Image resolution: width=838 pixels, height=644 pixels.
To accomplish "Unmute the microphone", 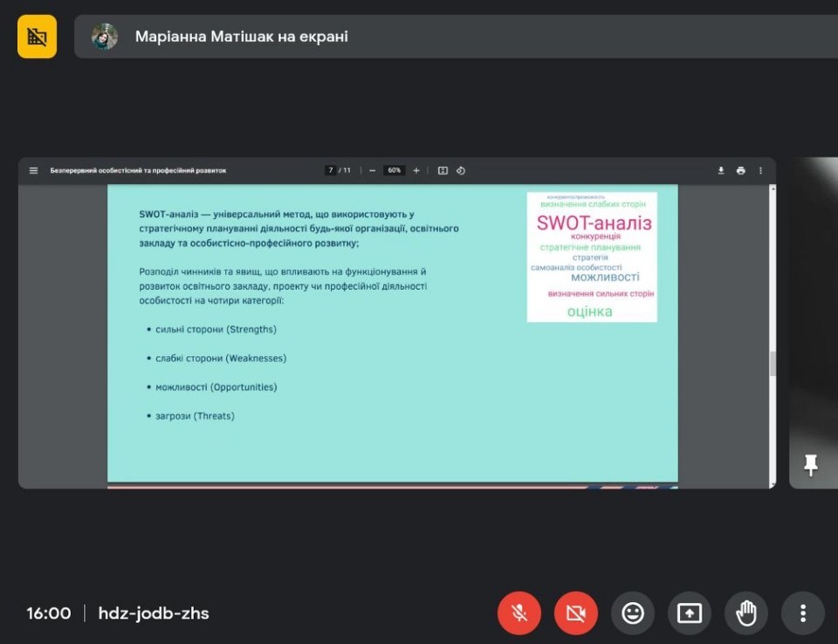I will [519, 613].
